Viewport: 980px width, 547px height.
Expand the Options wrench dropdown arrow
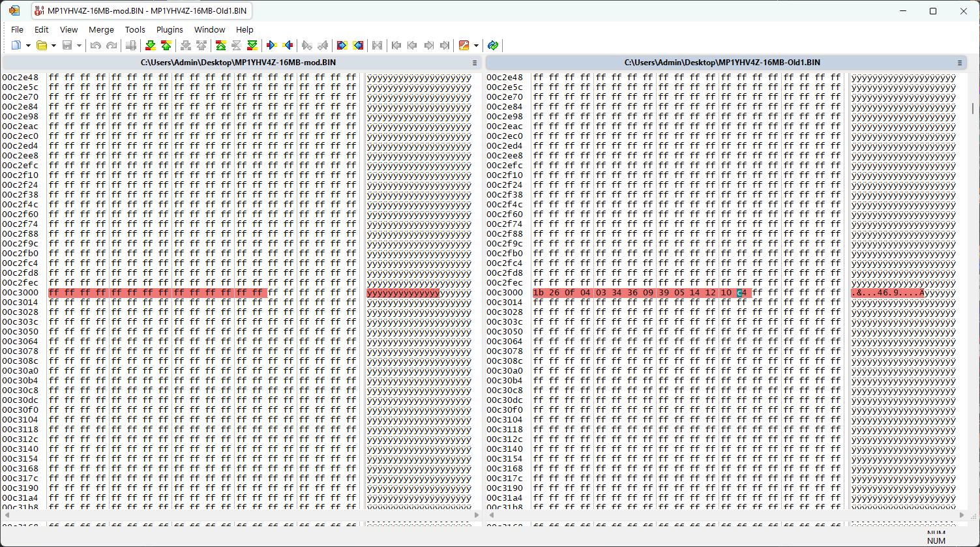[477, 46]
